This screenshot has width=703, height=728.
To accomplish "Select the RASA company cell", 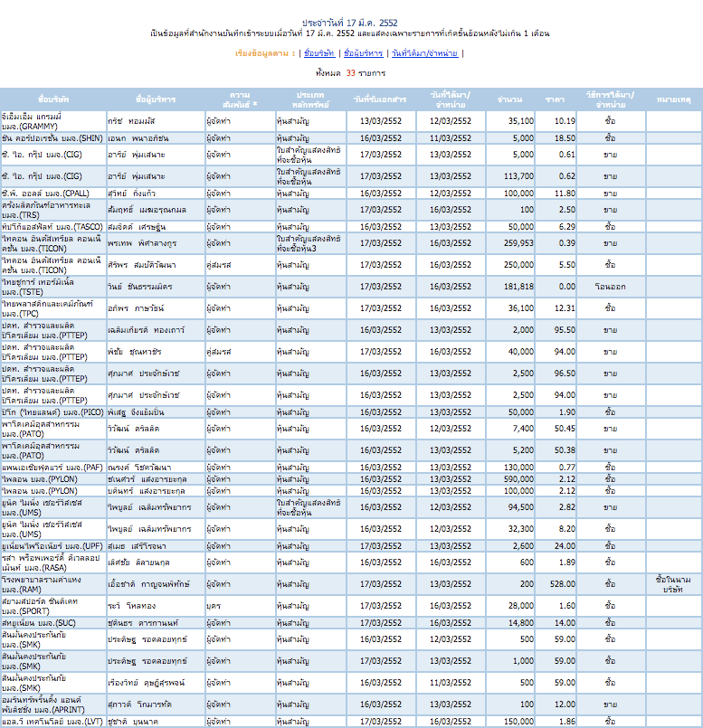I will coord(53,563).
